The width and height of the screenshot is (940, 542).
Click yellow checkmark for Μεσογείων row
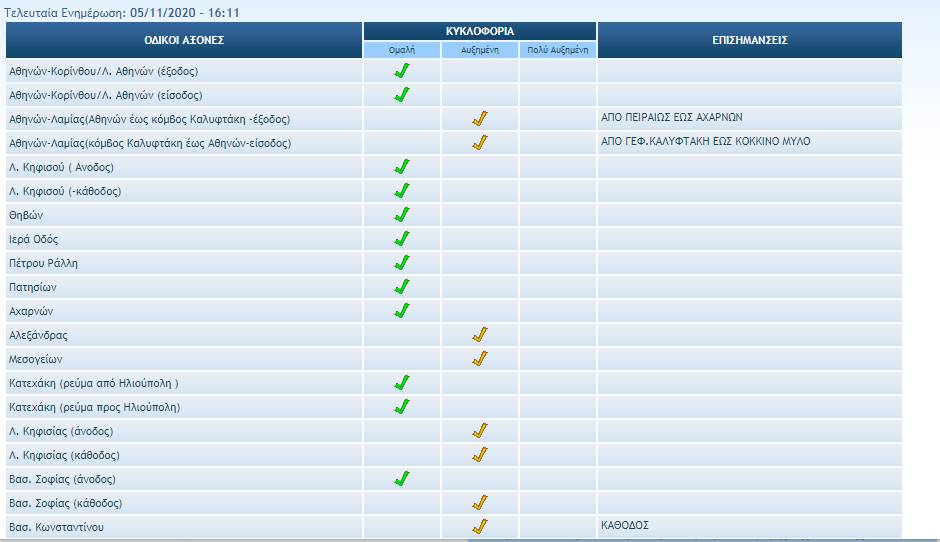(x=480, y=359)
